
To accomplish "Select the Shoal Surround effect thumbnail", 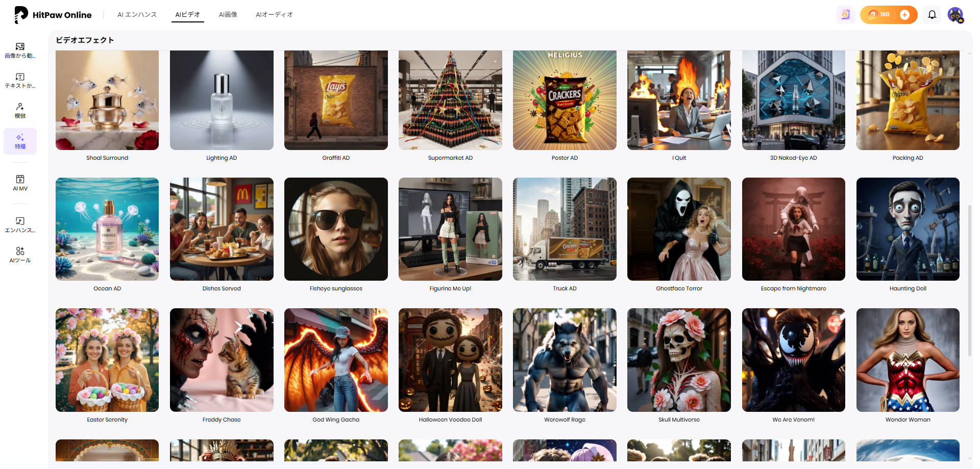I will pyautogui.click(x=107, y=100).
